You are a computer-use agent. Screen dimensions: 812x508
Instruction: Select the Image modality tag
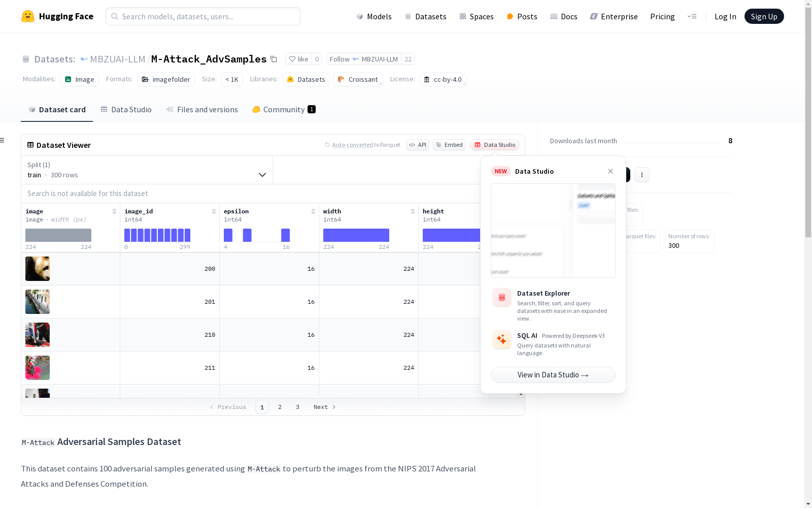point(80,79)
